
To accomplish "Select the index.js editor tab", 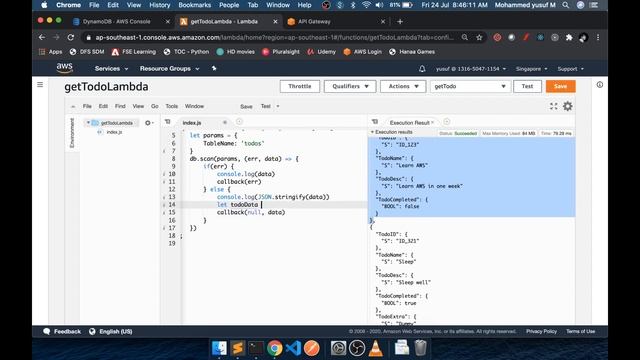I will coord(192,122).
